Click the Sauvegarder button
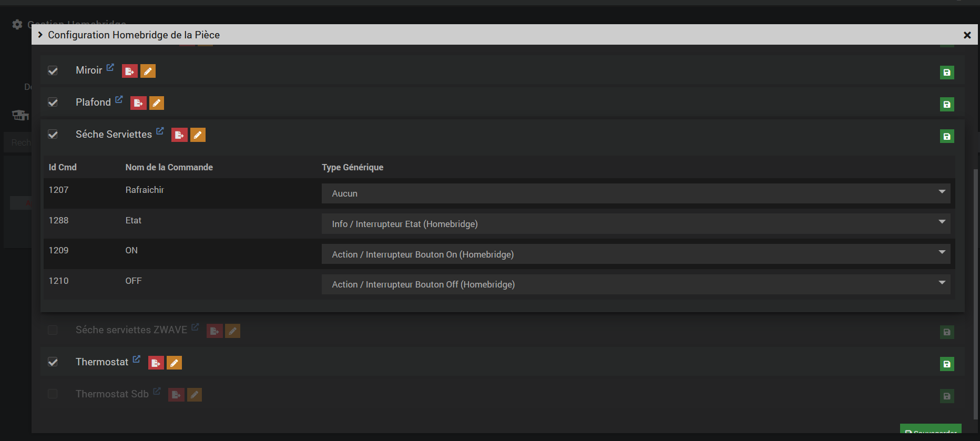 931,430
